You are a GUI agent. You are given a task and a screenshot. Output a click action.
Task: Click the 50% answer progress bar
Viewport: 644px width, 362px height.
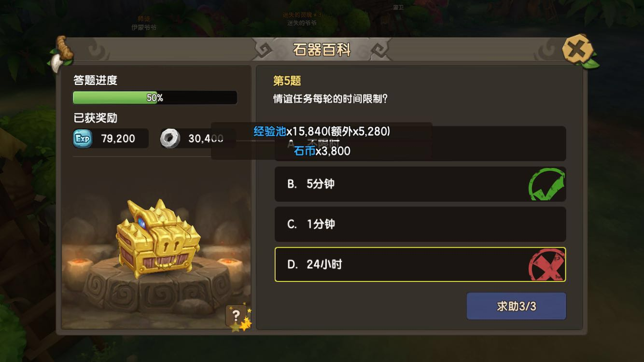(154, 97)
